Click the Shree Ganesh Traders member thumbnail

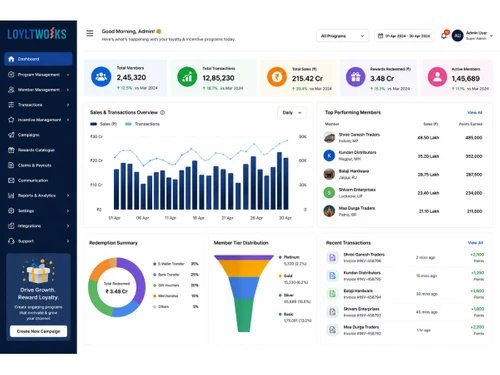(329, 137)
